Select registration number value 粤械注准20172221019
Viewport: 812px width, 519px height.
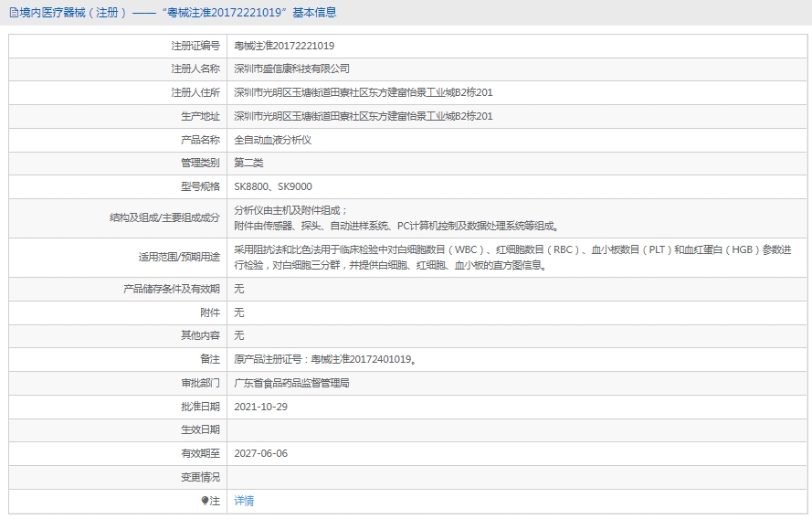(x=284, y=46)
